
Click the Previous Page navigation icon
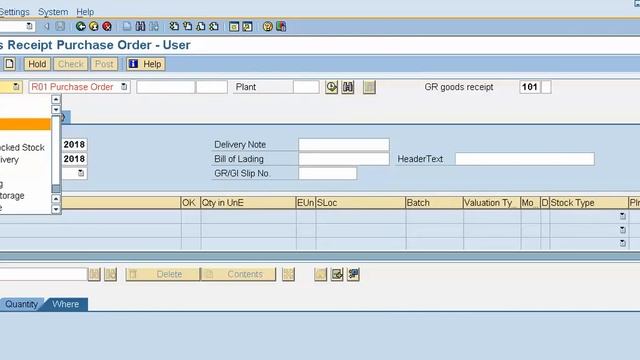(x=187, y=27)
